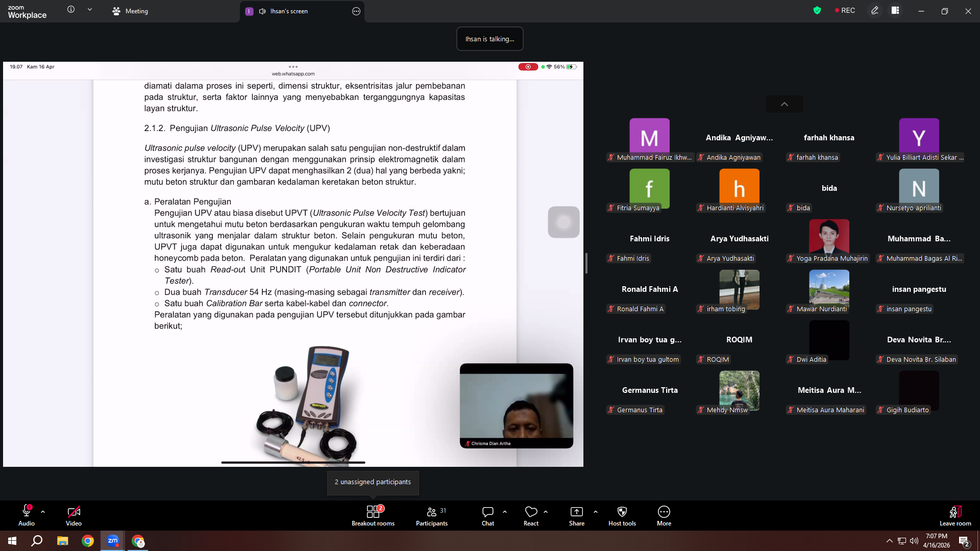The width and height of the screenshot is (980, 551).
Task: Select Andika Agniyawan participant tile
Action: coord(739,140)
